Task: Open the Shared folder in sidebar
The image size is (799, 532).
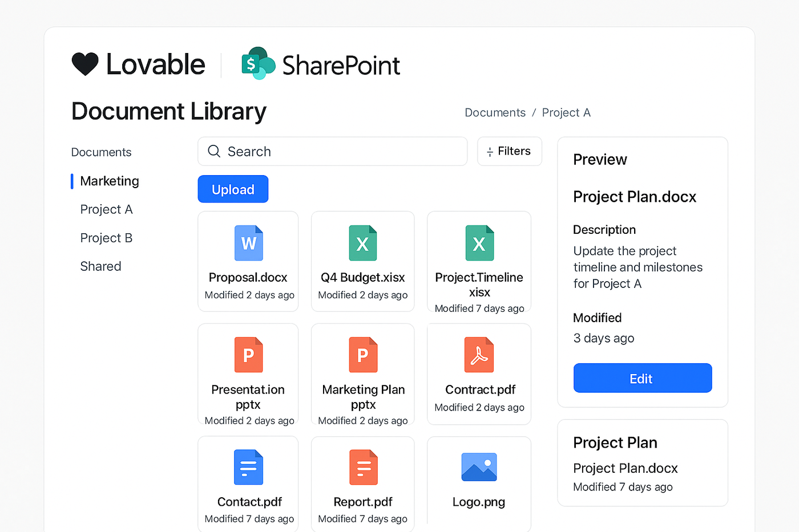Action: click(101, 266)
